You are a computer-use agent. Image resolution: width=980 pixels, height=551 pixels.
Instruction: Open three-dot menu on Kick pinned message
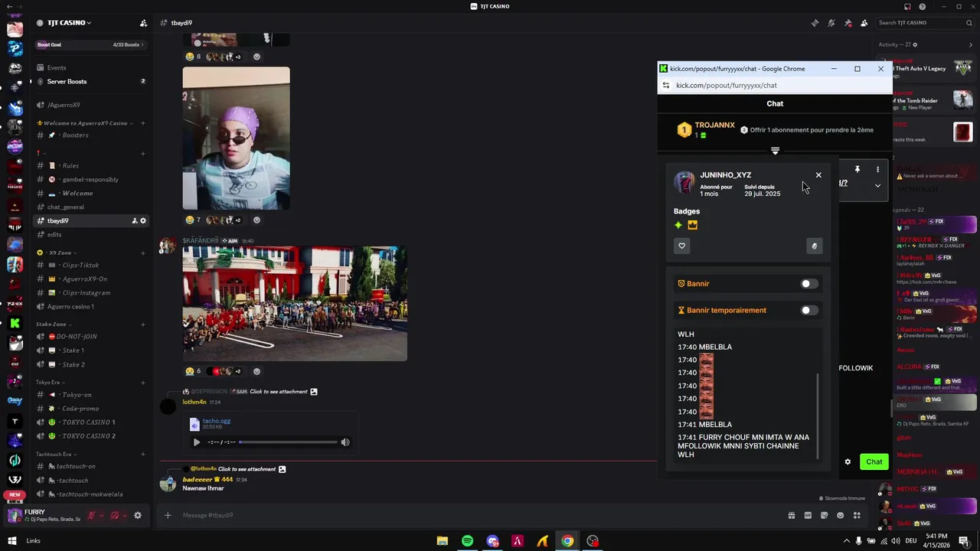pyautogui.click(x=877, y=169)
